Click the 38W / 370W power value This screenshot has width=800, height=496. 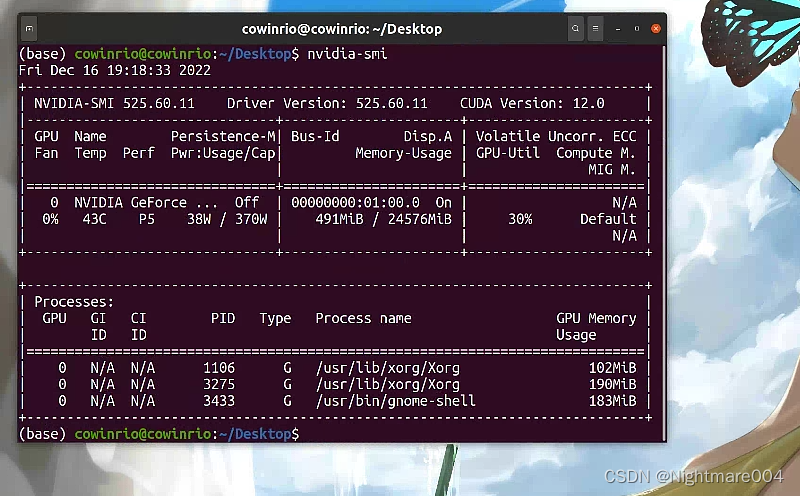[x=227, y=219]
